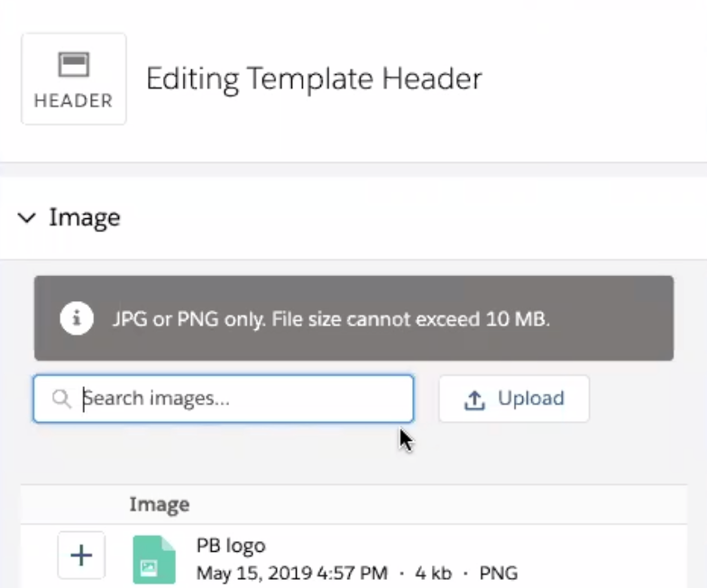The width and height of the screenshot is (707, 588).
Task: Click the PB logo file name
Action: coord(231,545)
